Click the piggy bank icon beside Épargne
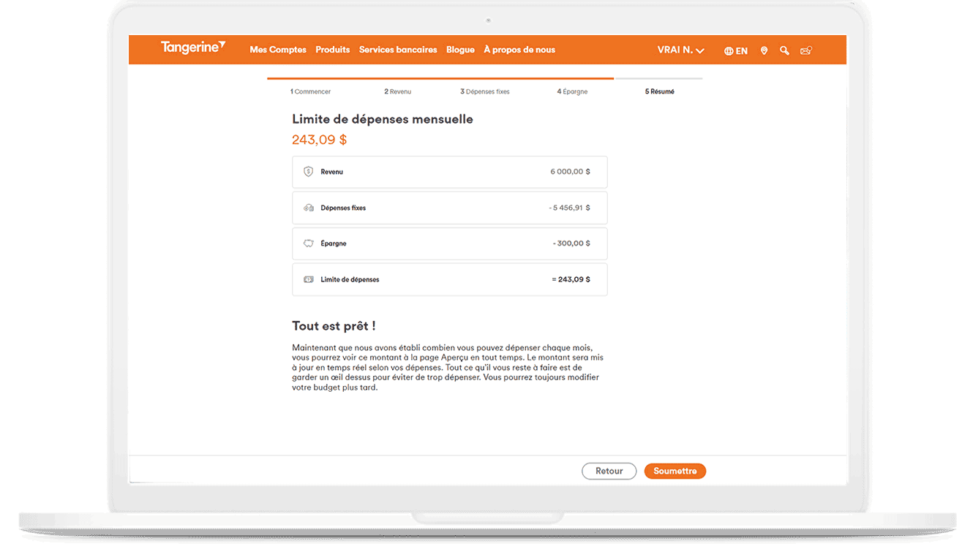This screenshot has height=560, width=973. [308, 243]
